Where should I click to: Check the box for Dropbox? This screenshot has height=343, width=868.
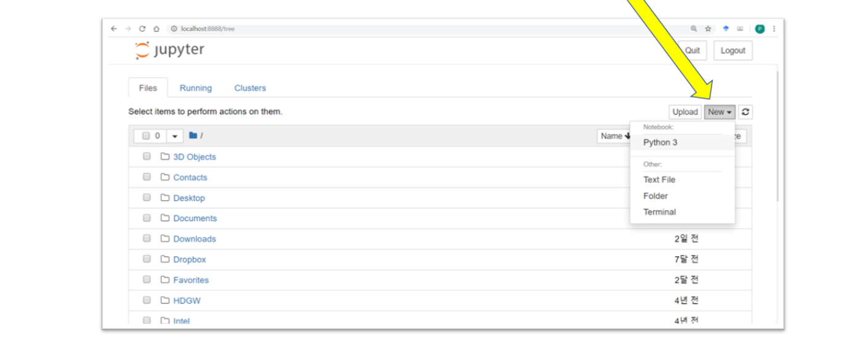coord(147,259)
